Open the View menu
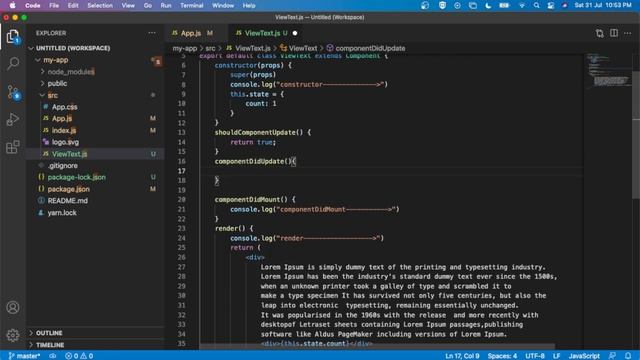 click(x=128, y=5)
